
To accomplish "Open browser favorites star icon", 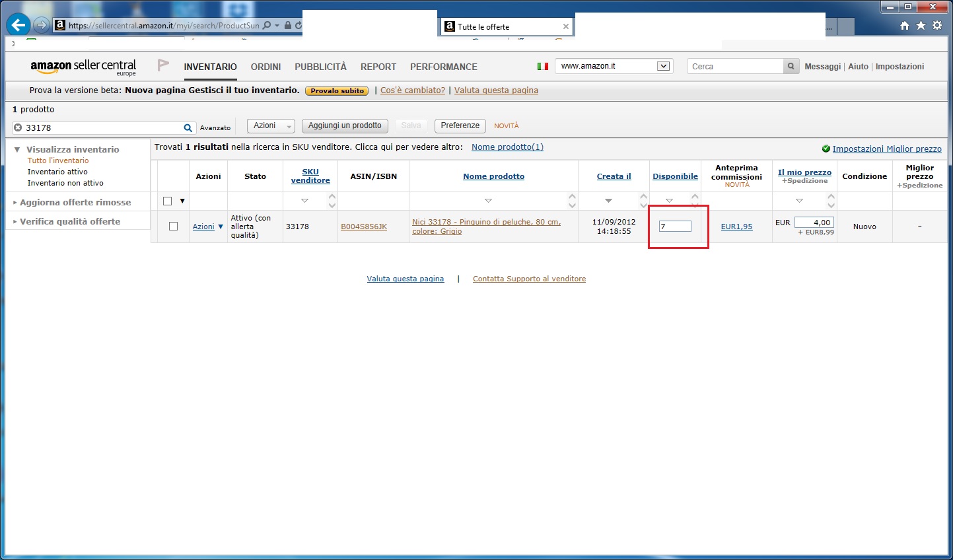I will pyautogui.click(x=921, y=26).
